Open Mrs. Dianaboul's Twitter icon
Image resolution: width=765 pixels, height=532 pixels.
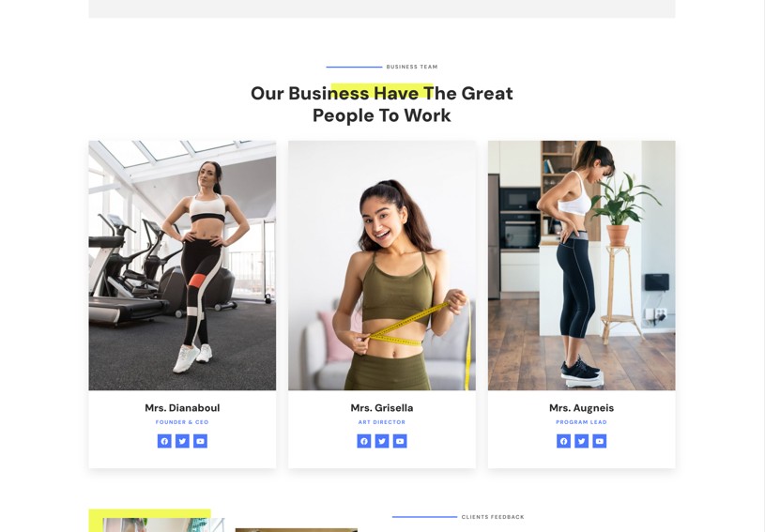pos(182,441)
